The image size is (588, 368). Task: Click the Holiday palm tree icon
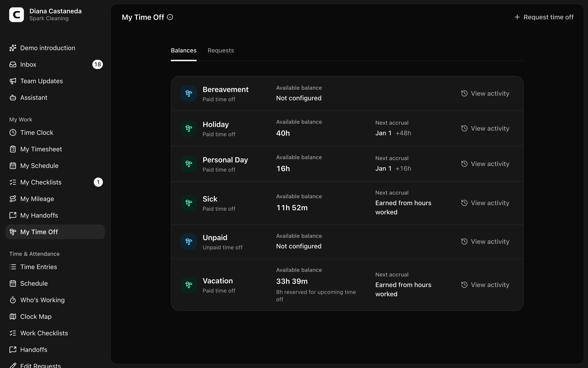point(189,128)
